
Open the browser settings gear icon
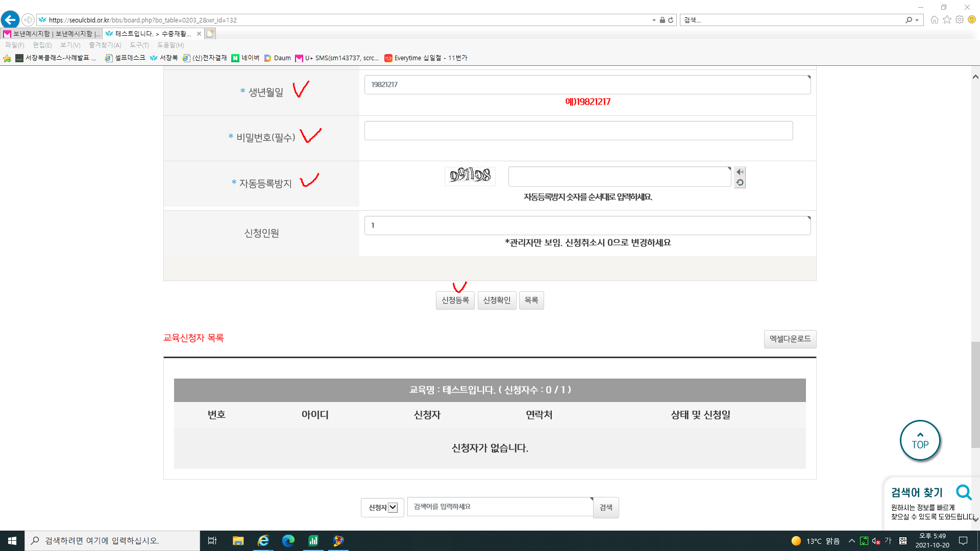[x=960, y=20]
